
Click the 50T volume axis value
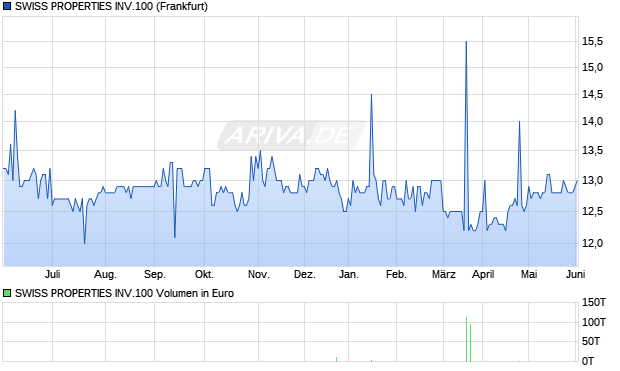[x=591, y=341]
